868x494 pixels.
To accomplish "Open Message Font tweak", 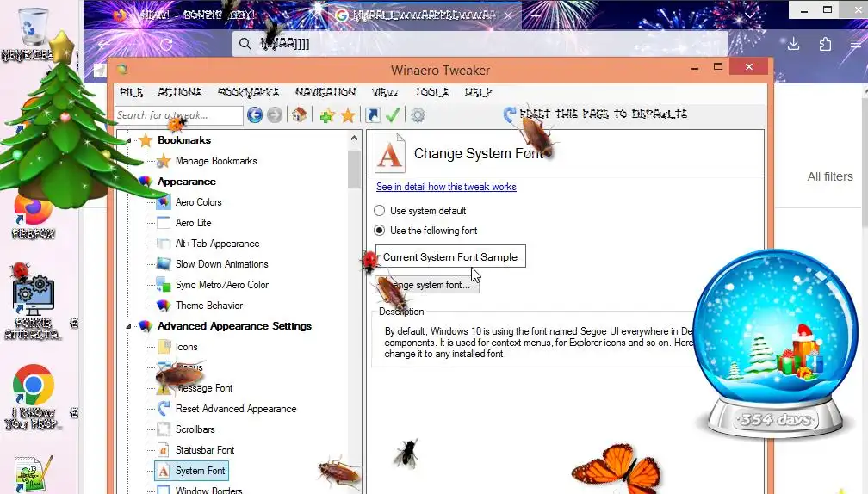I will point(204,388).
